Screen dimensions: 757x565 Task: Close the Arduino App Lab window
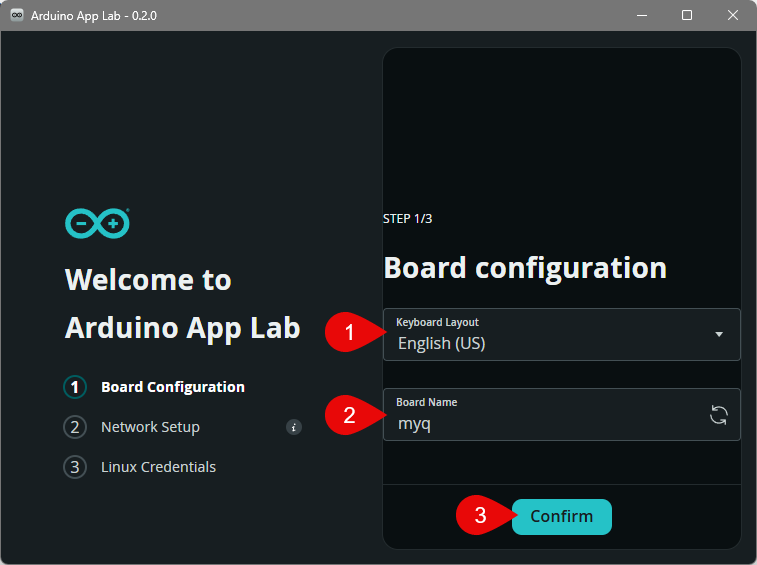click(x=733, y=15)
